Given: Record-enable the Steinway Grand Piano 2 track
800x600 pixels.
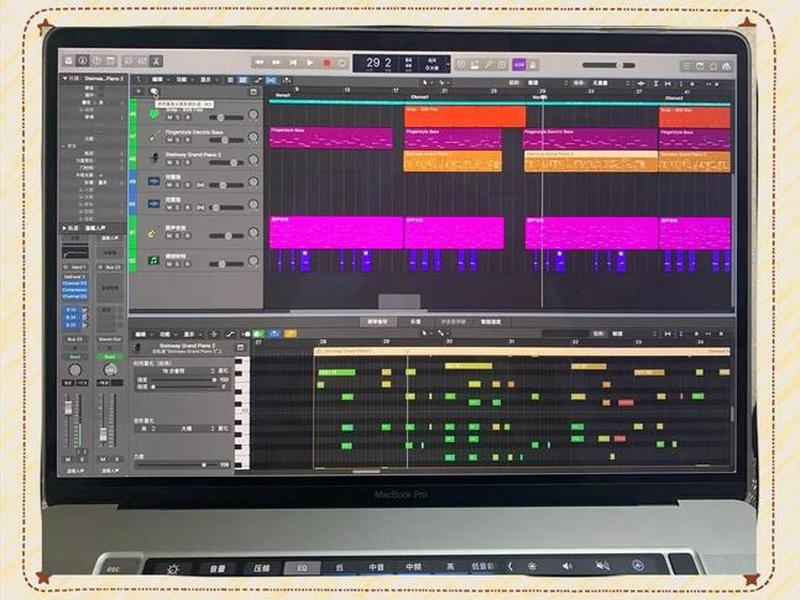Looking at the screenshot, I should [187, 162].
